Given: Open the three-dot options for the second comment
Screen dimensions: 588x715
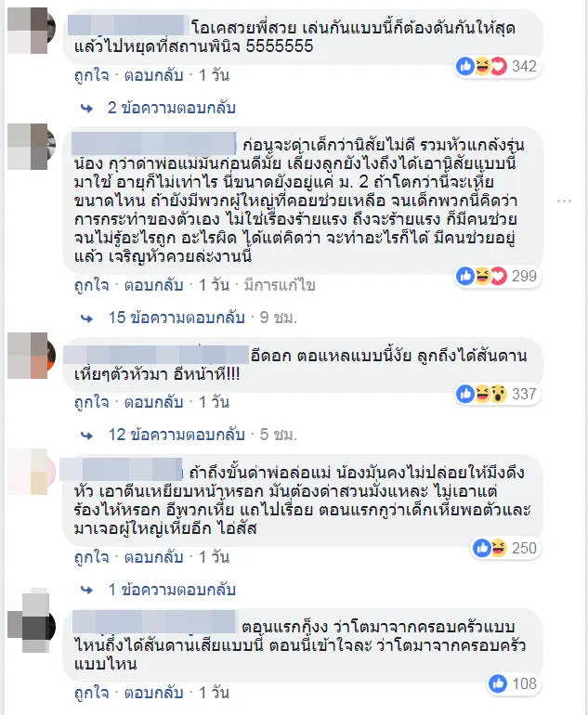Looking at the screenshot, I should [564, 201].
